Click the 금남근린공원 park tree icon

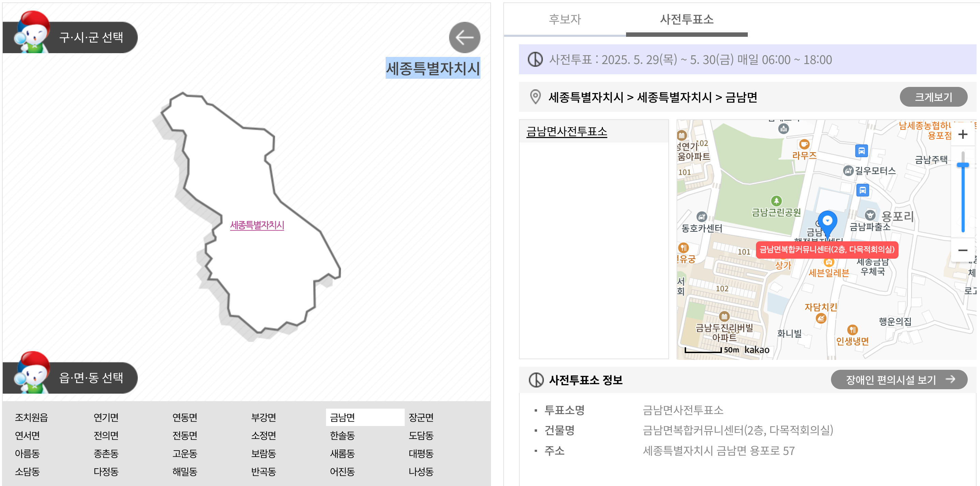776,200
